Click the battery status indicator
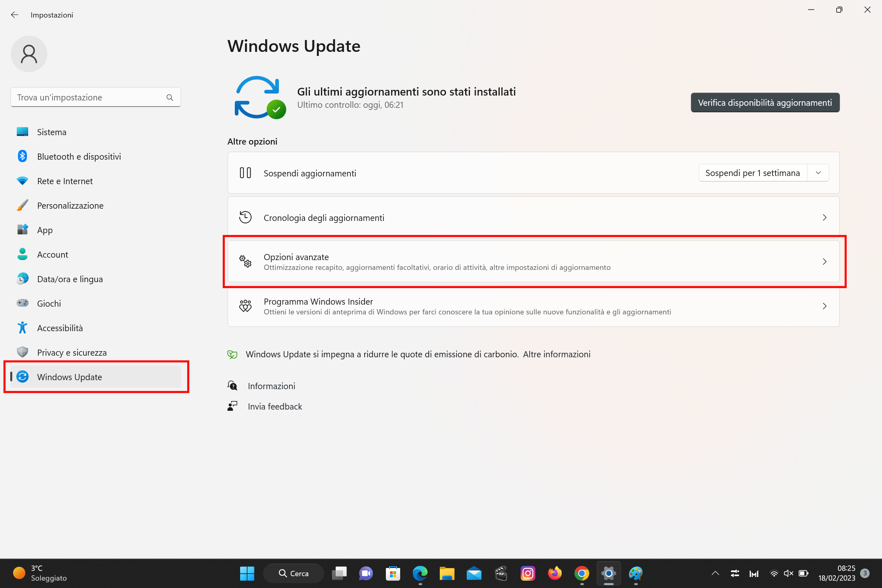This screenshot has width=882, height=588. (x=804, y=573)
